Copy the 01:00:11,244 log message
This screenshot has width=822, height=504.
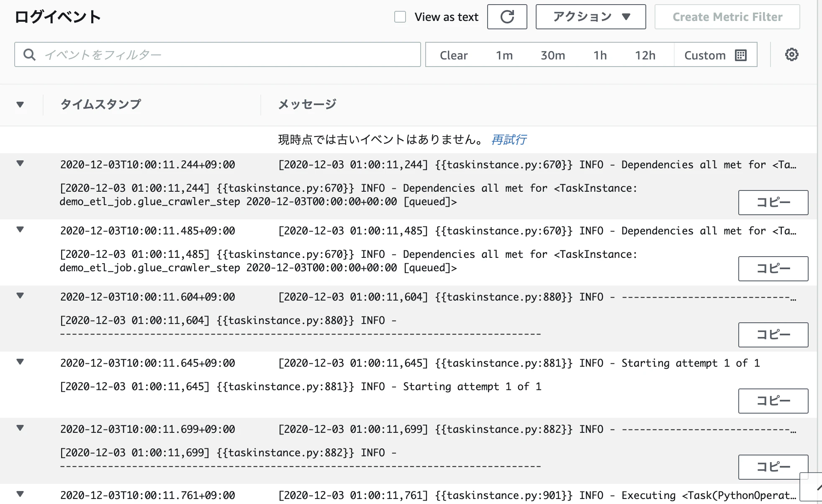[773, 203]
